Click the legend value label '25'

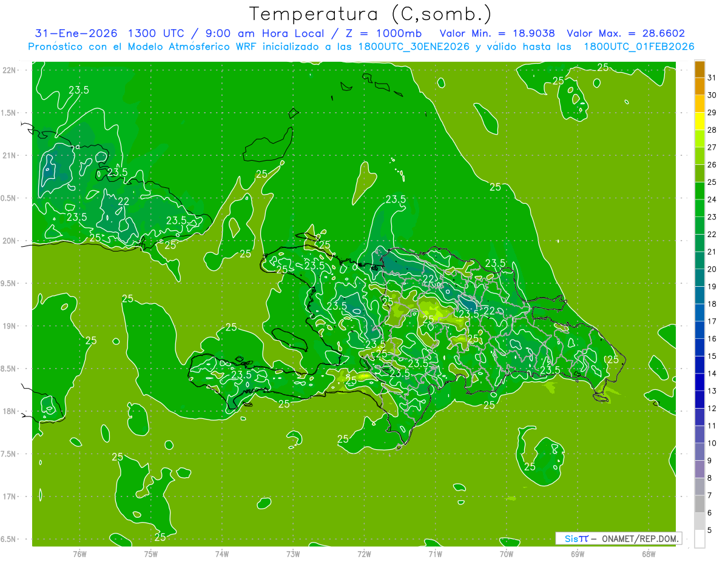(x=712, y=182)
